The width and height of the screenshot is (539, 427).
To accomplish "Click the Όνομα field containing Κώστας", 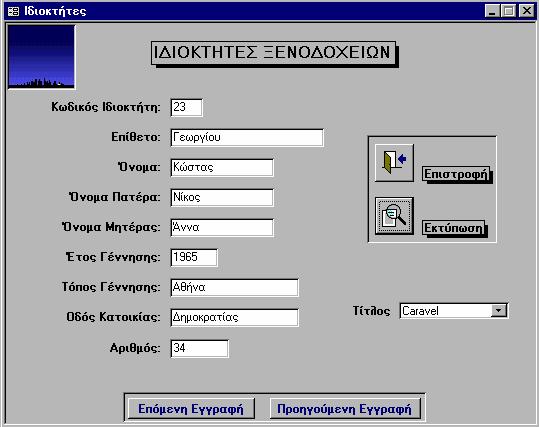I will pyautogui.click(x=222, y=167).
